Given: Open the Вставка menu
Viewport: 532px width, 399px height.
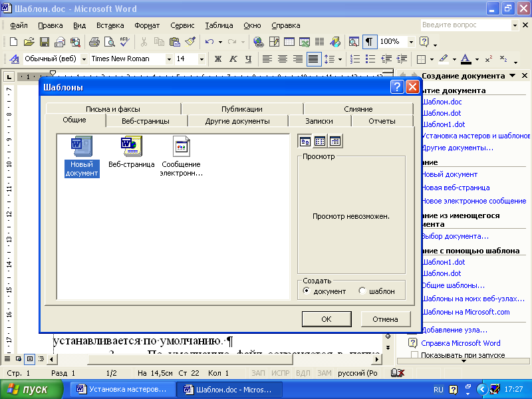Looking at the screenshot, I should pyautogui.click(x=110, y=25).
